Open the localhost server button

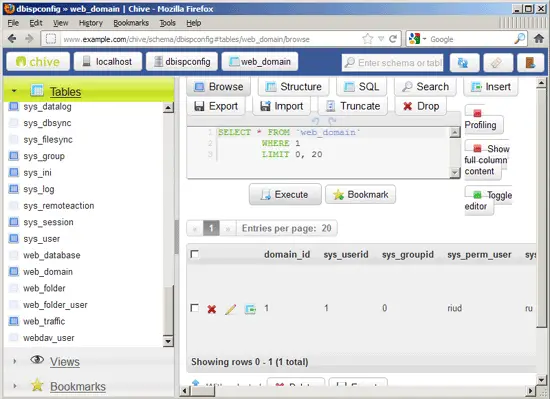[108, 62]
